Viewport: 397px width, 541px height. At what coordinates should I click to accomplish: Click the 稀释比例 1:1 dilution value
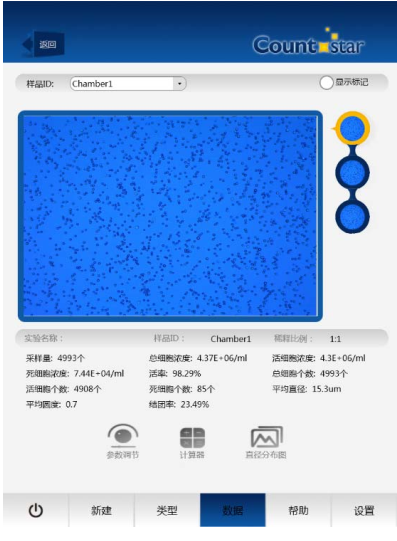click(335, 339)
